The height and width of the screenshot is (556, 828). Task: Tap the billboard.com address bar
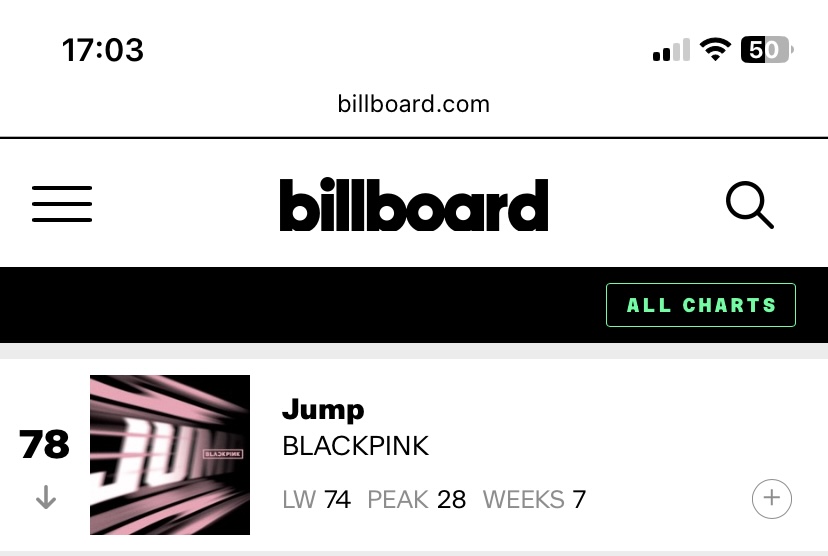point(414,103)
